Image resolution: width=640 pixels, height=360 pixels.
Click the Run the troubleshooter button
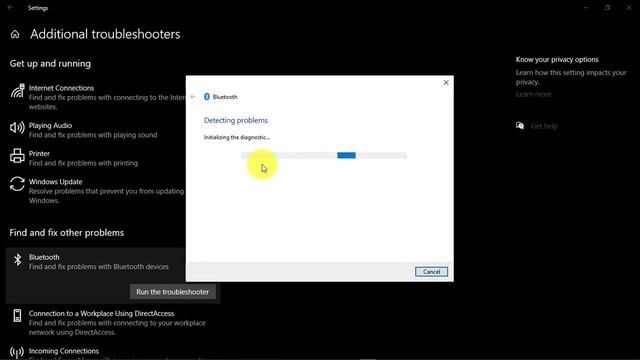tap(173, 292)
